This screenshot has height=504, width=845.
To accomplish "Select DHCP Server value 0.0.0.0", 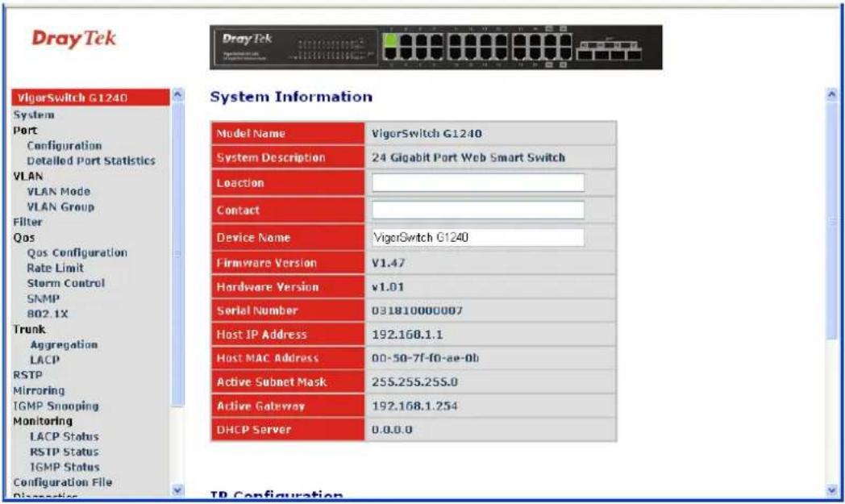I will coord(392,430).
